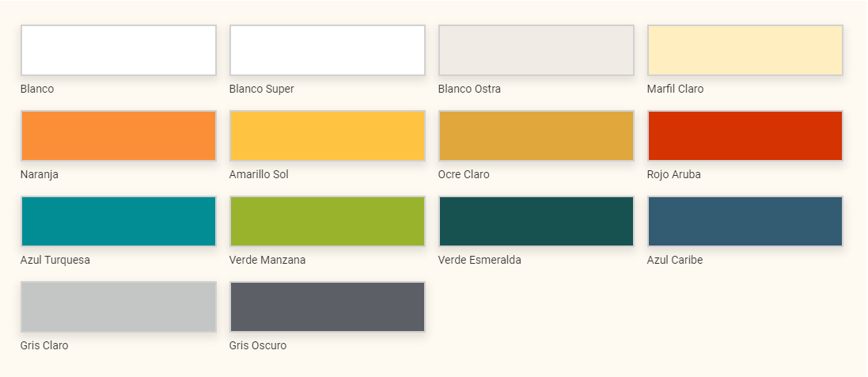Click the Azul Turquesa text label
Viewport: 868px width, 377px height.
55,260
